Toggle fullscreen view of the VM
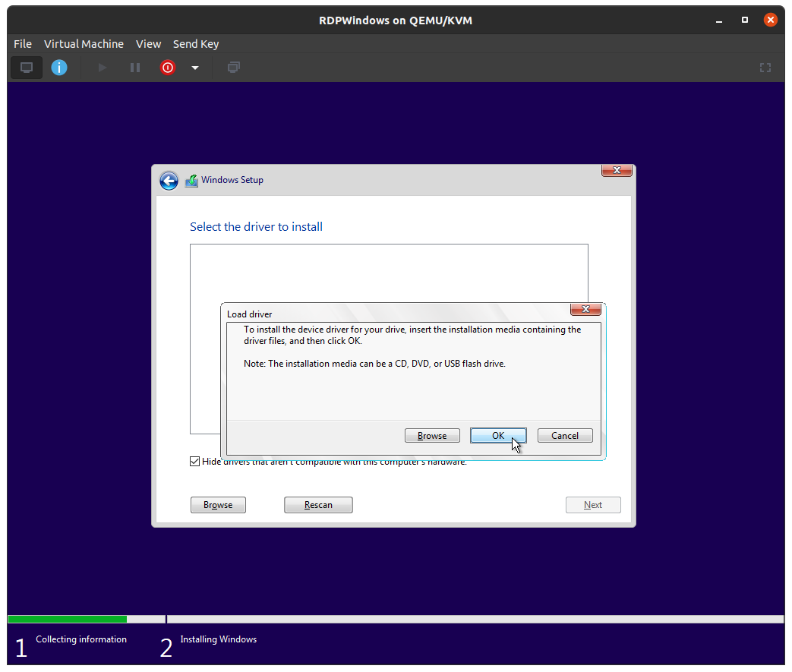Screen dimensions: 792x672 pyautogui.click(x=765, y=68)
